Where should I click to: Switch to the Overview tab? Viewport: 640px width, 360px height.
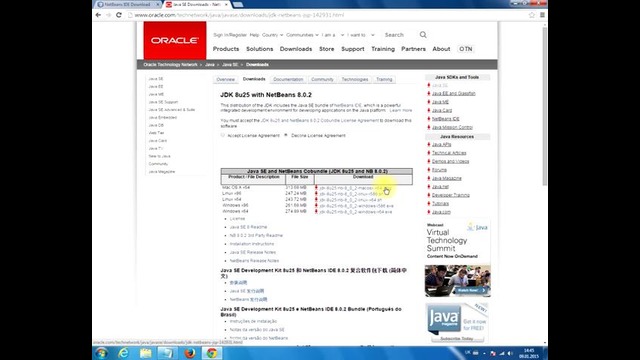225,80
